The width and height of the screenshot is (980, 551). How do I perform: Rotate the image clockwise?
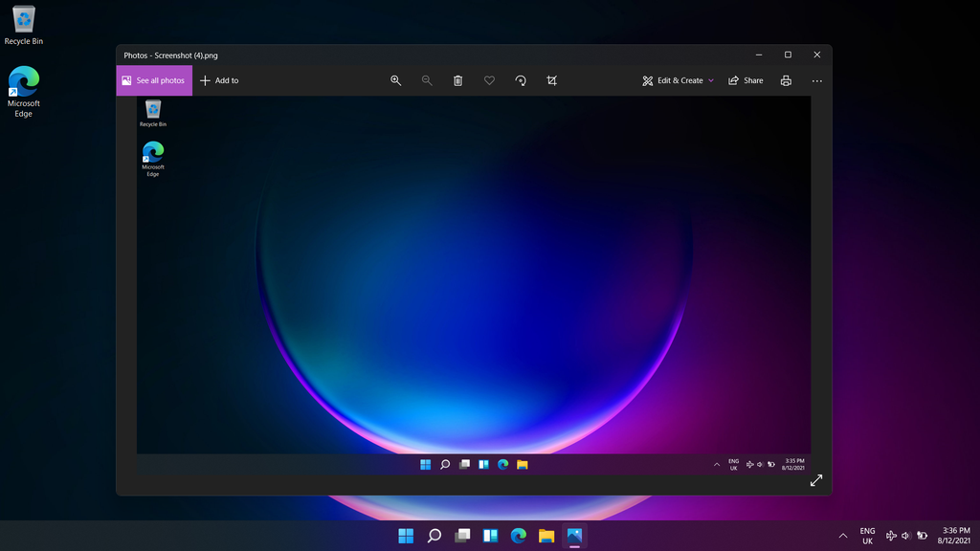(x=520, y=80)
